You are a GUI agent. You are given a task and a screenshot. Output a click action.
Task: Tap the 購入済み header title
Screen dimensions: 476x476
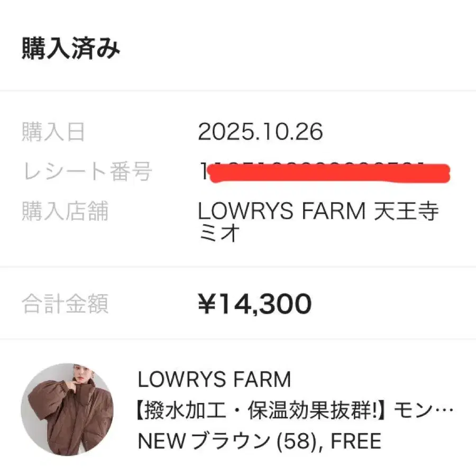[71, 49]
